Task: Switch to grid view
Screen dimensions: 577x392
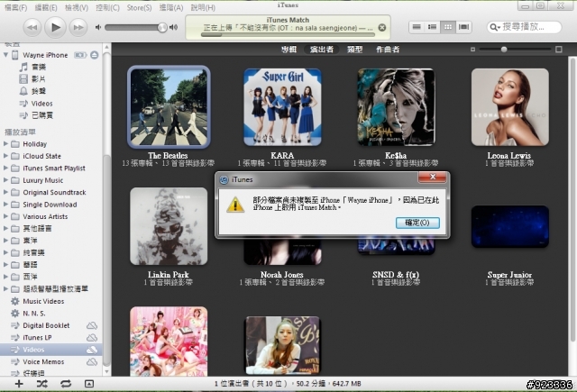Action: [x=448, y=27]
